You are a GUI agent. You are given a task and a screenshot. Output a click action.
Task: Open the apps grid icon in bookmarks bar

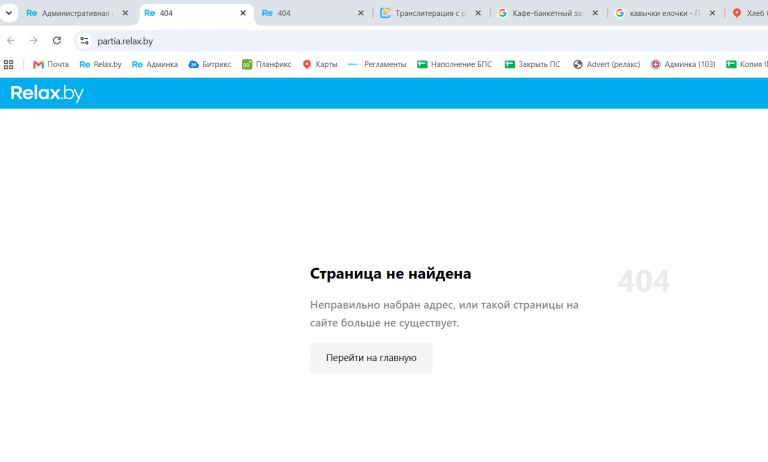8,64
